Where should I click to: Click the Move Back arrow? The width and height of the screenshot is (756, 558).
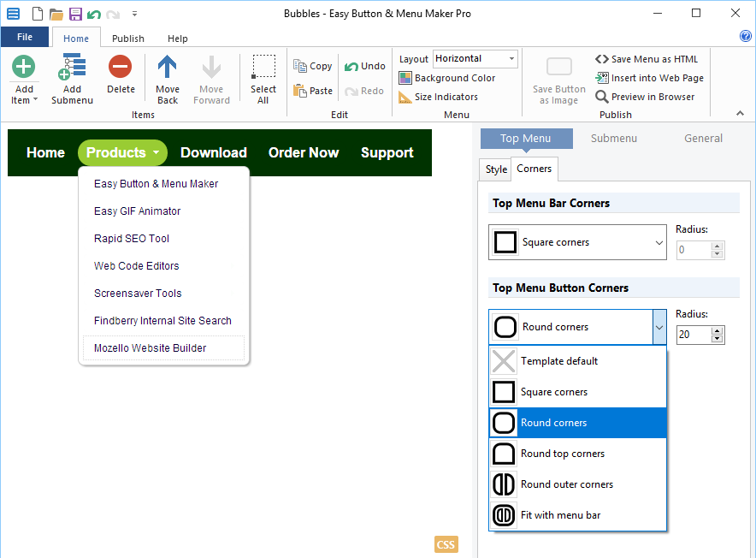(168, 68)
